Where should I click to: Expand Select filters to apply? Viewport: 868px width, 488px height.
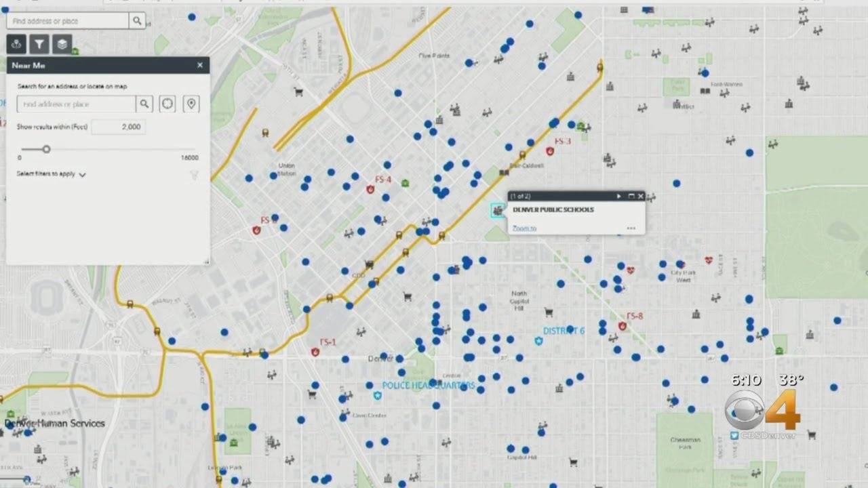52,174
